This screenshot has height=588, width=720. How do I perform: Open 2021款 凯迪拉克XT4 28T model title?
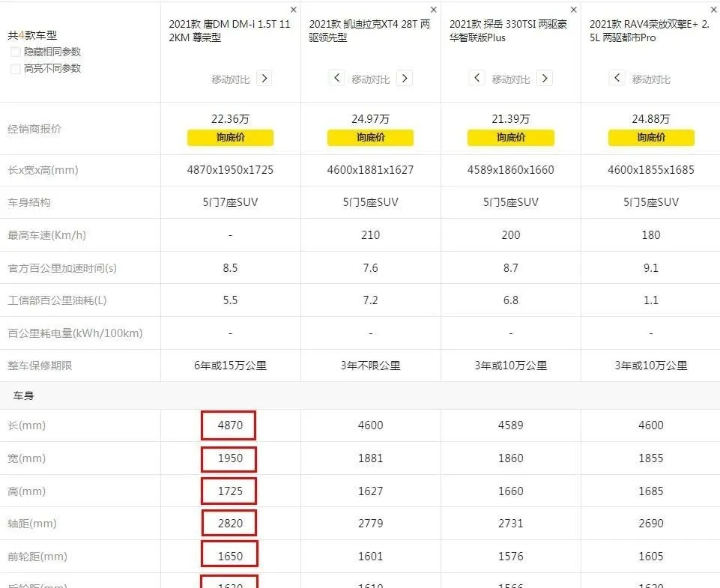[369, 31]
